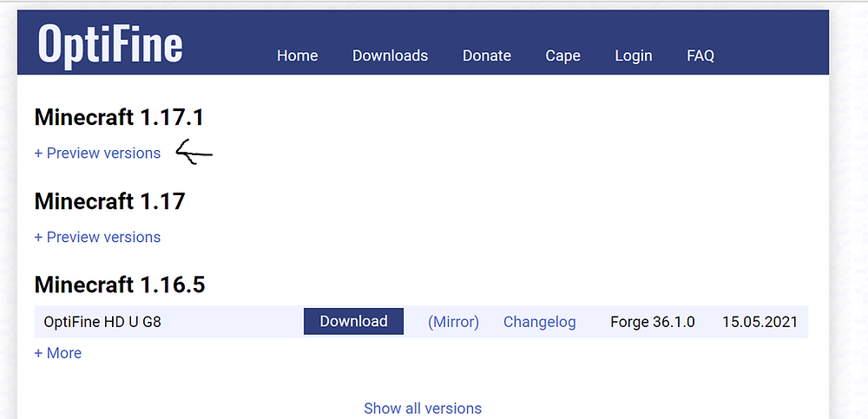
Task: Open the Donate page
Action: click(x=487, y=56)
